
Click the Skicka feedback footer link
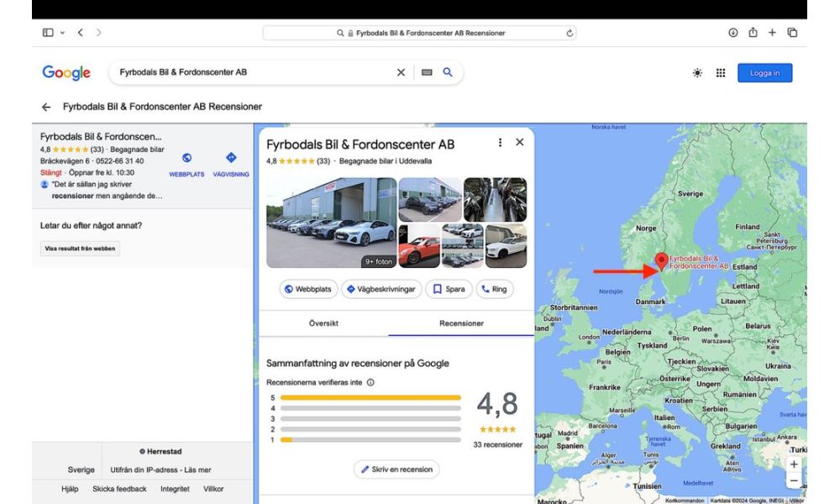point(119,489)
